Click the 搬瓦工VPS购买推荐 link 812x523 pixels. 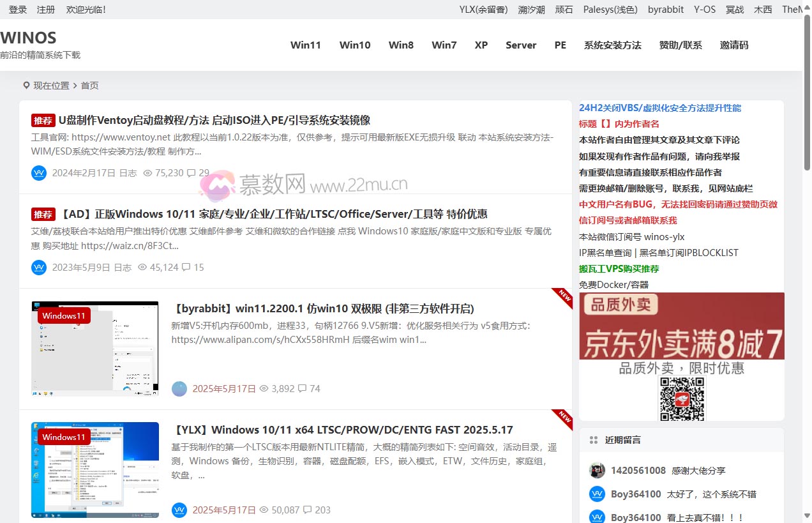coord(619,269)
